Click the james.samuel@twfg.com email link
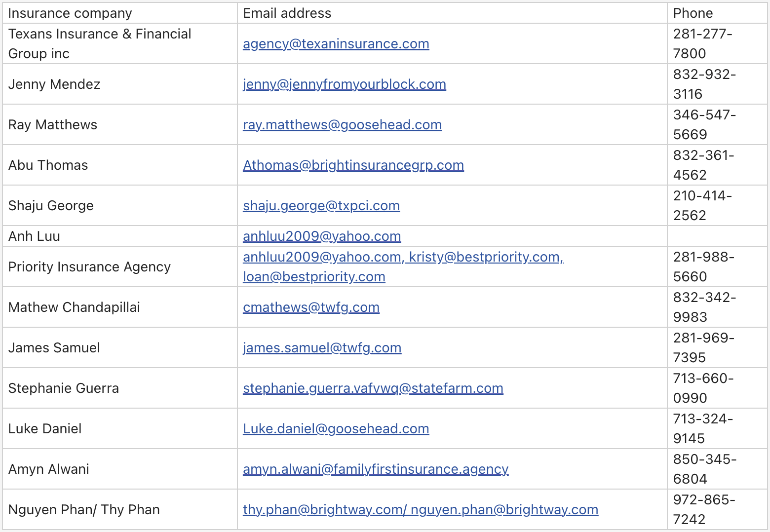Screen dimensions: 770x532 (x=322, y=348)
